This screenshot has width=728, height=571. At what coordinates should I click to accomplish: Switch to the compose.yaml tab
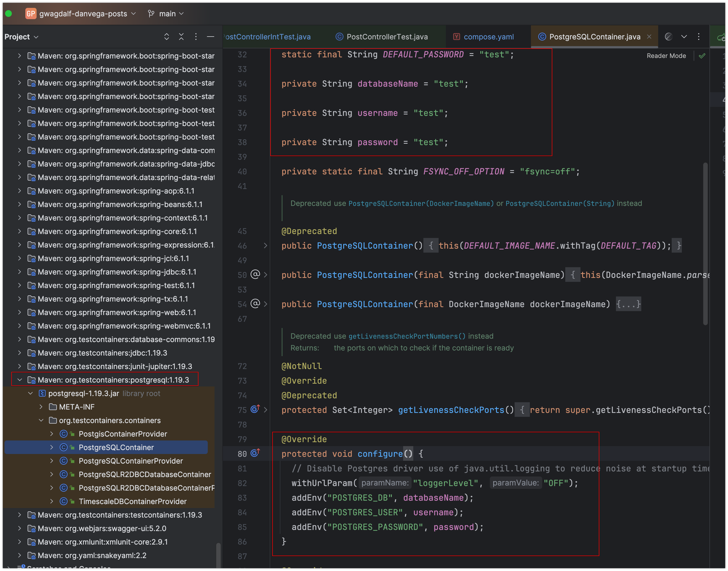[488, 37]
